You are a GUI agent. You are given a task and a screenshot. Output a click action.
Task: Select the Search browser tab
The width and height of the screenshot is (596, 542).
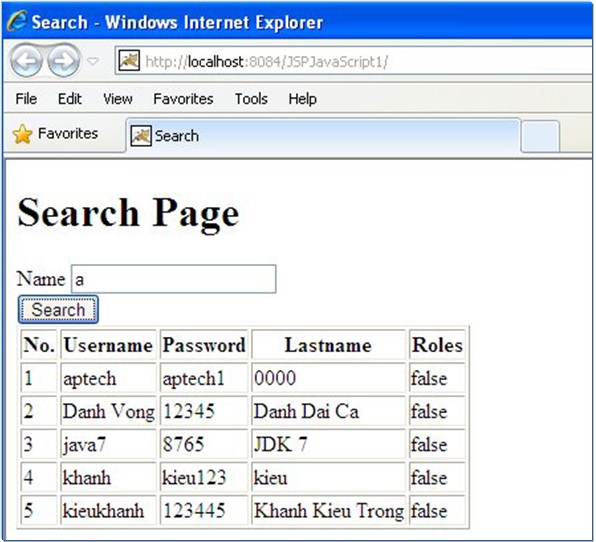[x=323, y=136]
